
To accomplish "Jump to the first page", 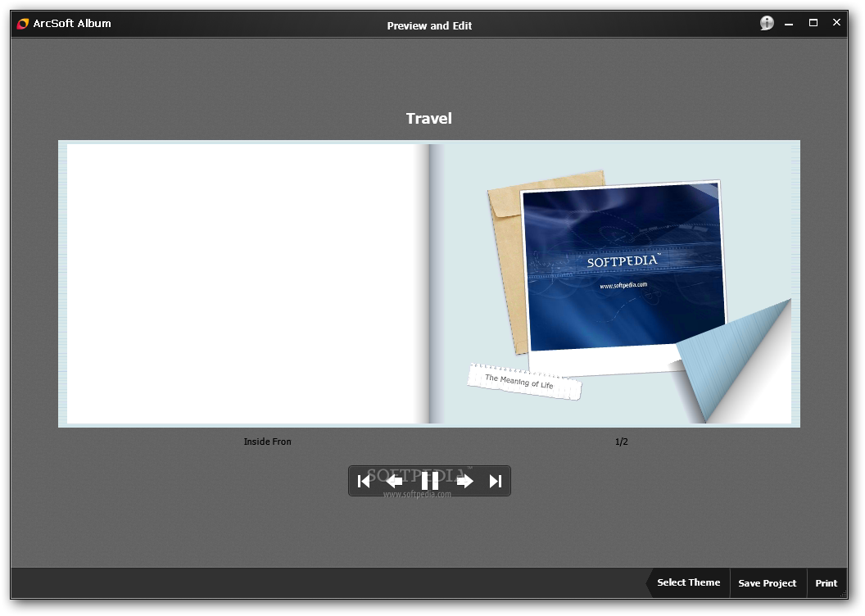I will pos(364,482).
